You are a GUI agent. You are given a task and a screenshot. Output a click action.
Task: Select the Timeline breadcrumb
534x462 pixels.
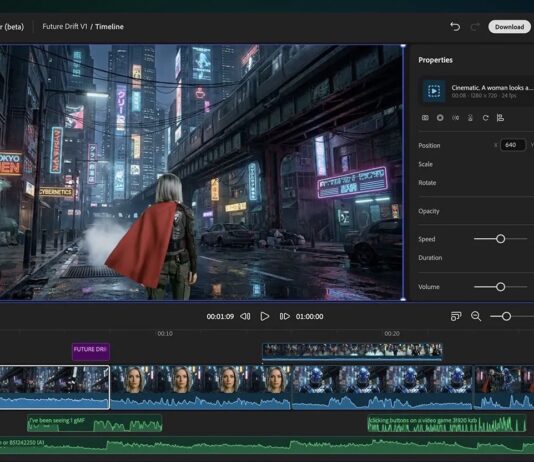[x=109, y=27]
